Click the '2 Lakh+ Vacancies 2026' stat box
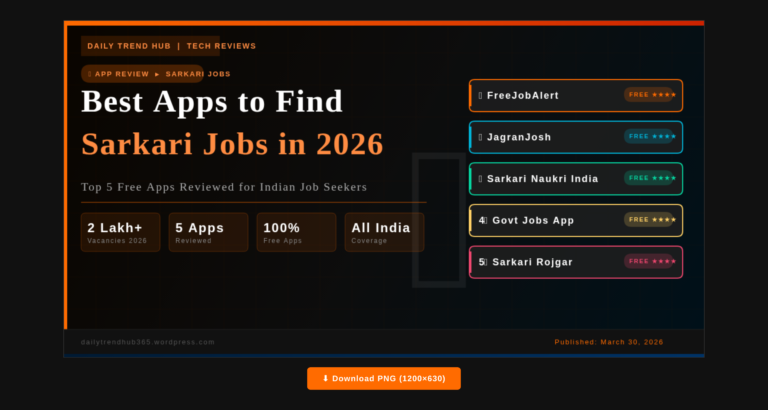The width and height of the screenshot is (768, 410). (120, 232)
